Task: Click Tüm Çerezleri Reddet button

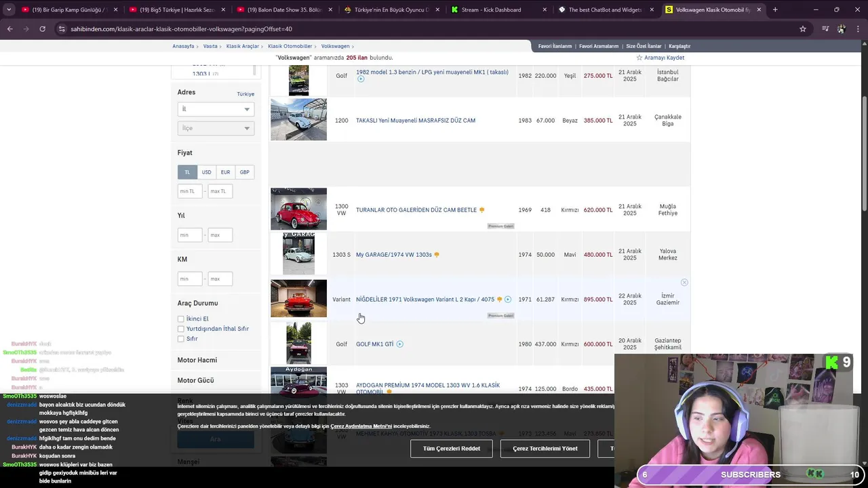Action: click(452, 449)
